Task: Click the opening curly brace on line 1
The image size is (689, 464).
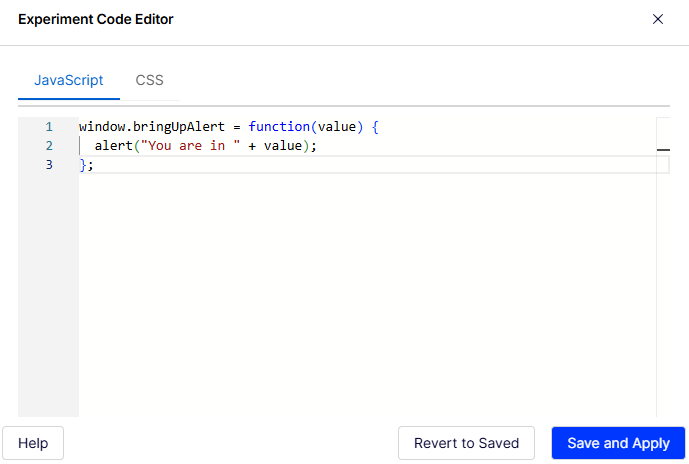Action: pyautogui.click(x=375, y=128)
